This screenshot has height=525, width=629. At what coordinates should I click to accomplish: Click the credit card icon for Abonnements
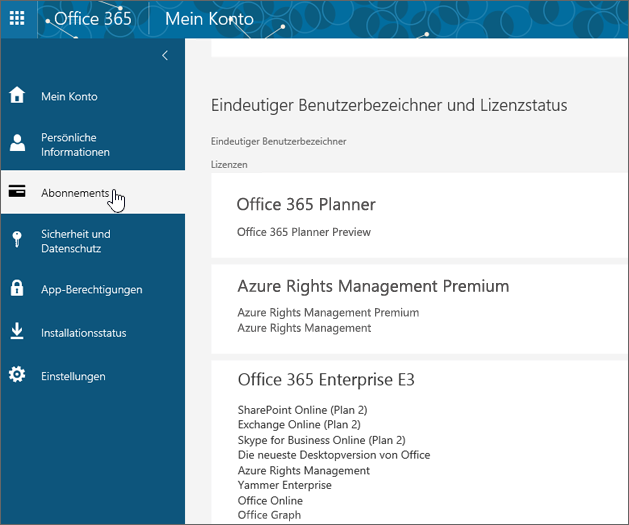[x=17, y=191]
